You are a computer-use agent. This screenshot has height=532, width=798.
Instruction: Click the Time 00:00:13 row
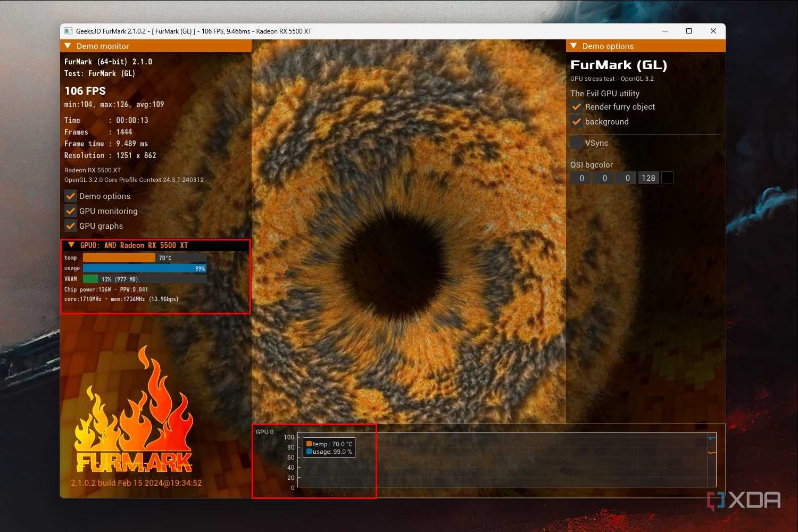106,120
